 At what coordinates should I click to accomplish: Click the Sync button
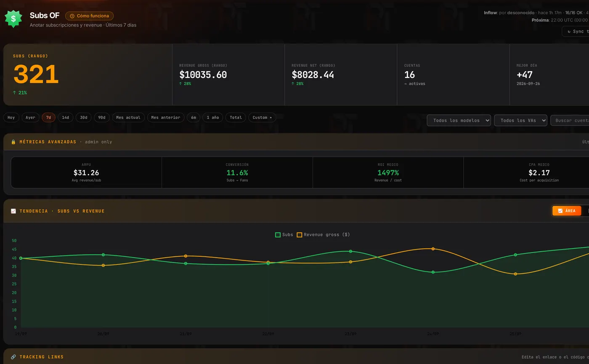[x=576, y=32]
